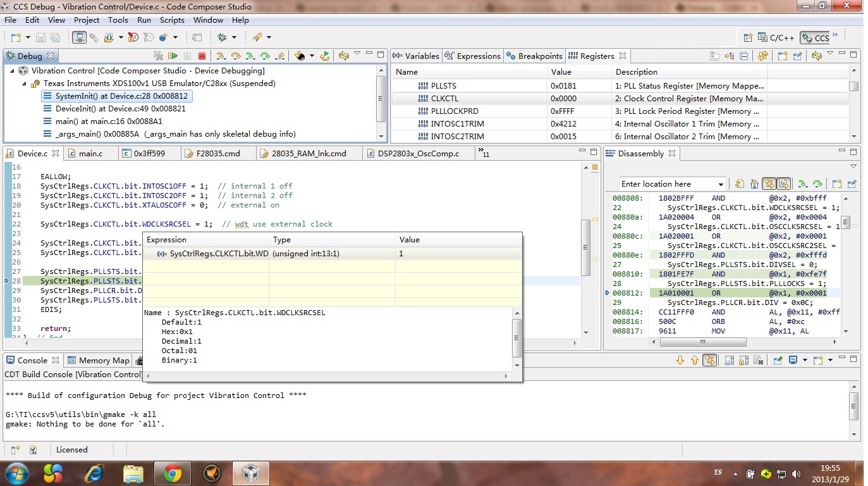
Task: Click the red Terminate stop icon
Action: pyautogui.click(x=202, y=56)
